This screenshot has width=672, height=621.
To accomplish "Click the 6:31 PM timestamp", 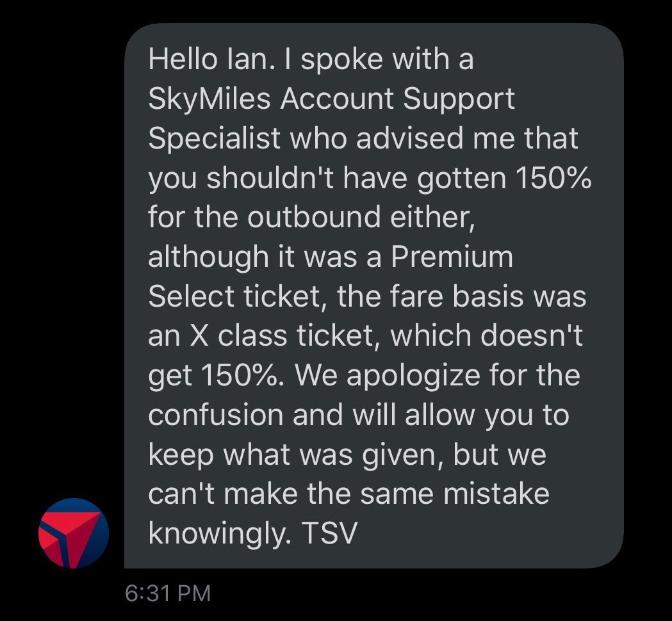I will [x=168, y=593].
